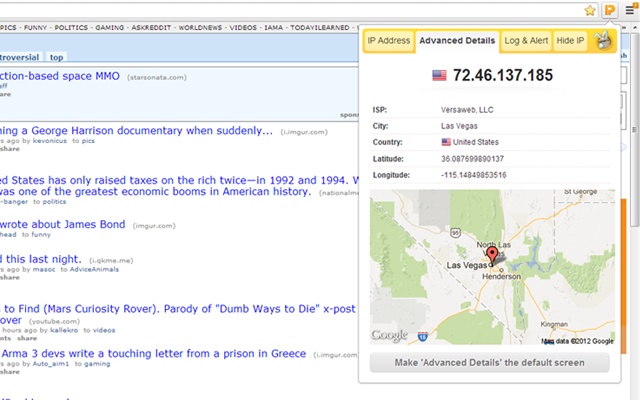Visit user kallekro profile

(x=64, y=330)
